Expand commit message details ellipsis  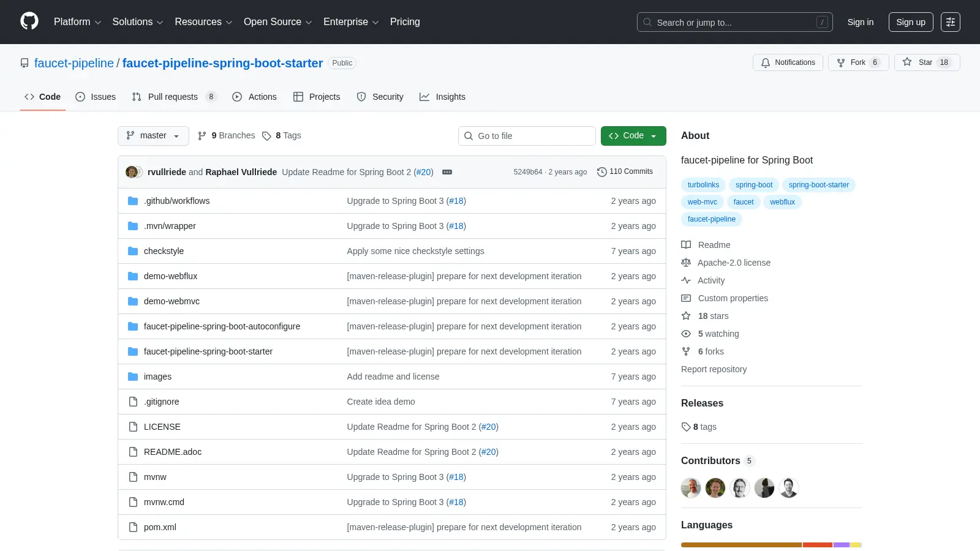coord(447,172)
